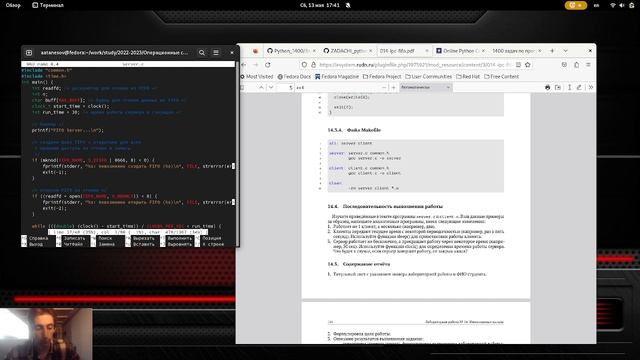Open the terminal hamburger menu
This screenshot has height=360, width=640.
(x=216, y=53)
